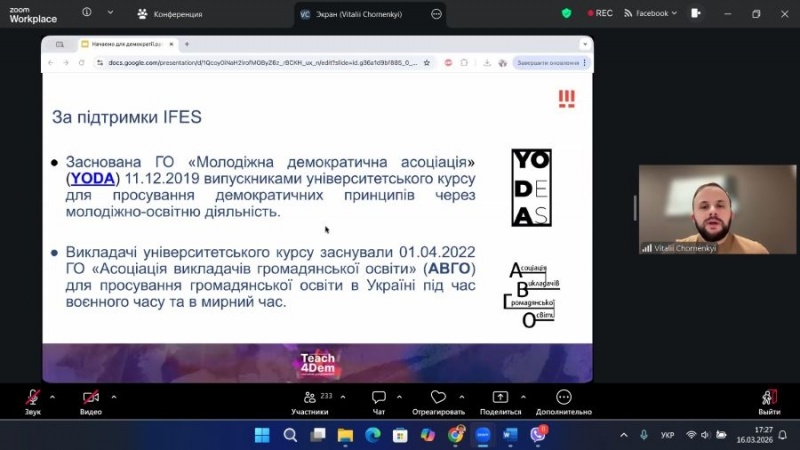Unmute the microphone with the Звук button

33,398
